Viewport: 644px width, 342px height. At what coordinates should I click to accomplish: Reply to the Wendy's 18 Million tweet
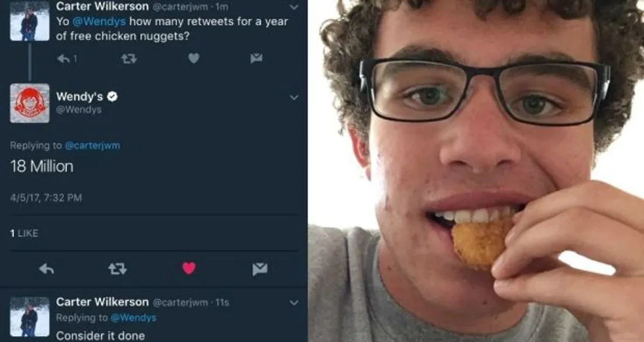[x=46, y=269]
